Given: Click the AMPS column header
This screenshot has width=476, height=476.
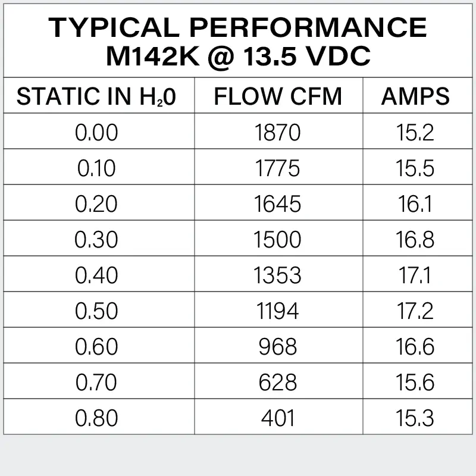Looking at the screenshot, I should [415, 96].
